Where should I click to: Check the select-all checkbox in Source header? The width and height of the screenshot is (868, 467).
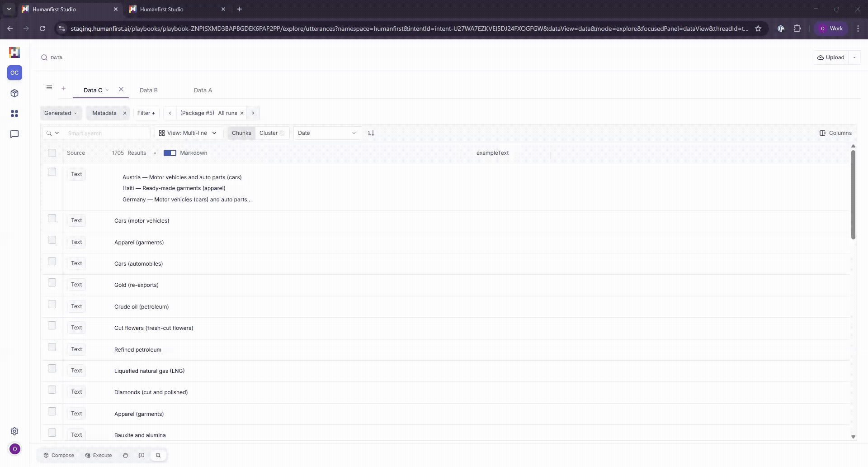(x=52, y=153)
